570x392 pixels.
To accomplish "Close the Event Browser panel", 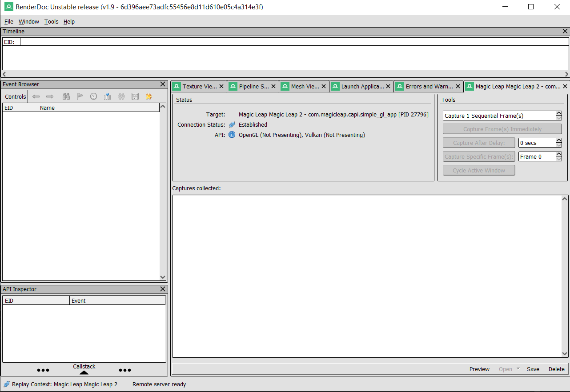I will tap(163, 84).
